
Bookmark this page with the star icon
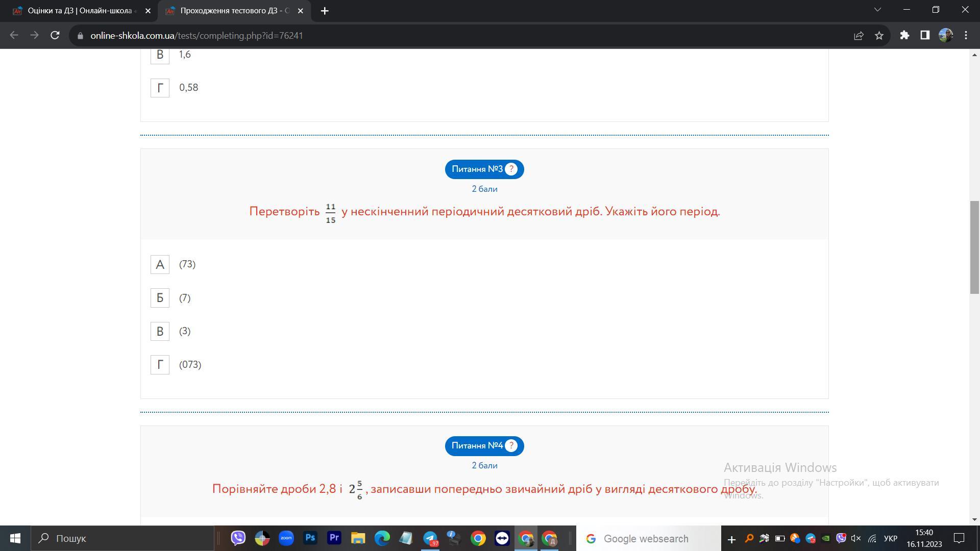(879, 36)
